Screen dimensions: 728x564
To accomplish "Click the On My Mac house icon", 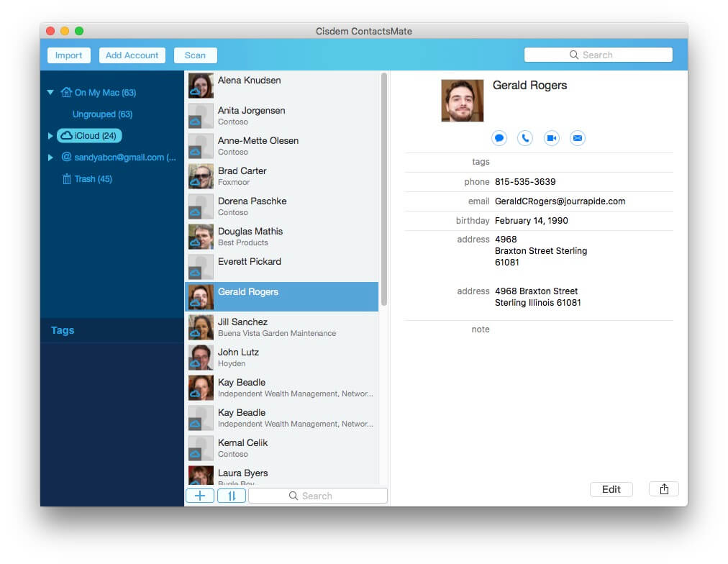I will (66, 92).
